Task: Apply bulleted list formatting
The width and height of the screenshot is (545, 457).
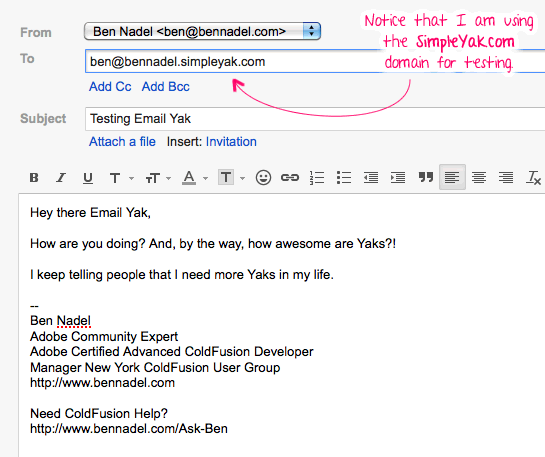Action: coord(344,178)
